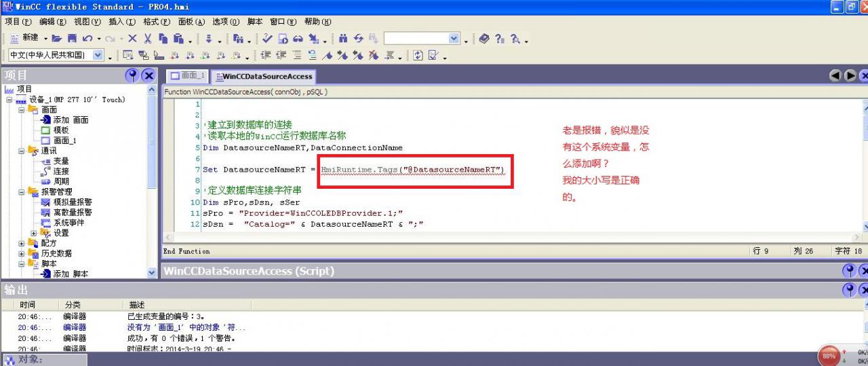Click the Paste clipboard icon
Image resolution: width=868 pixels, height=366 pixels.
pos(178,39)
